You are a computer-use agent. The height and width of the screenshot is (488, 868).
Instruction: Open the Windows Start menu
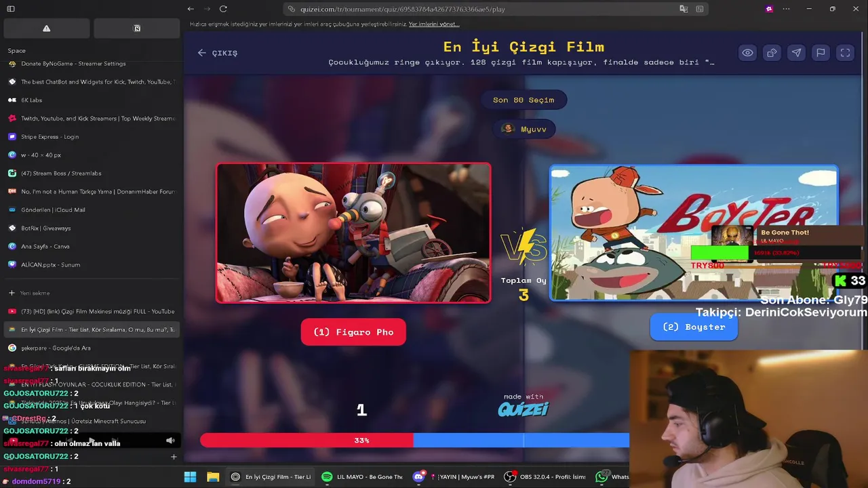(191, 477)
